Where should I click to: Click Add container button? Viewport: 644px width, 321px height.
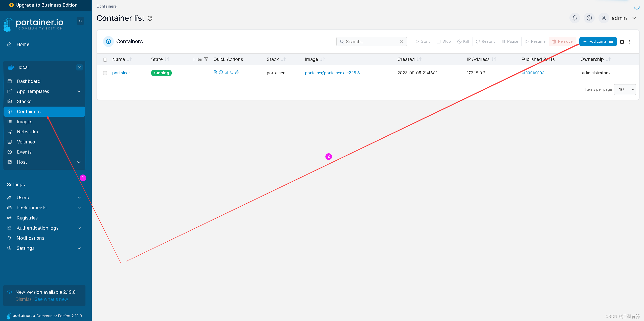point(598,41)
